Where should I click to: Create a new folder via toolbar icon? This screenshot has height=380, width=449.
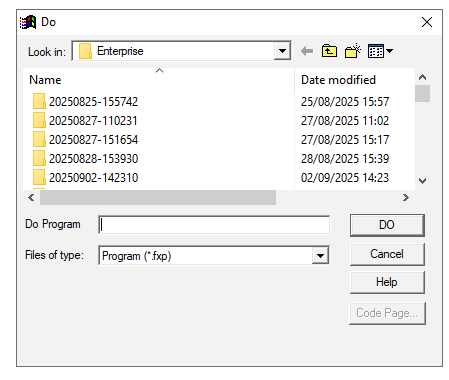353,51
